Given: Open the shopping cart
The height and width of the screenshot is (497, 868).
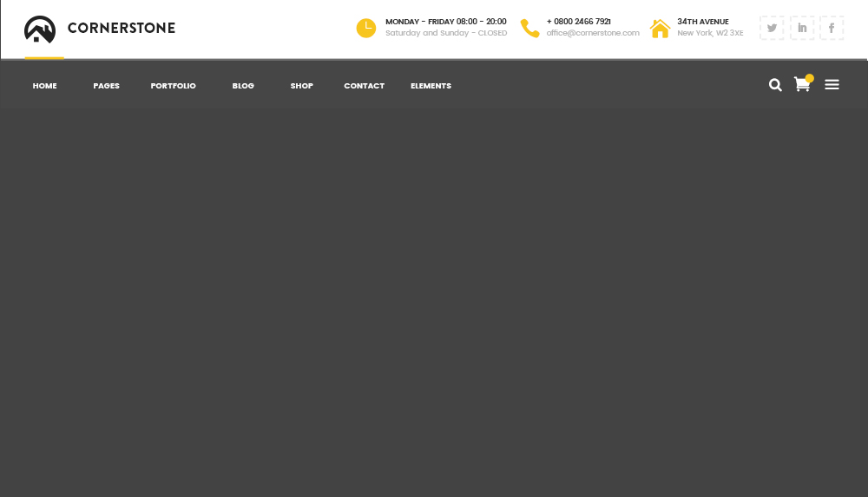Looking at the screenshot, I should [x=802, y=85].
